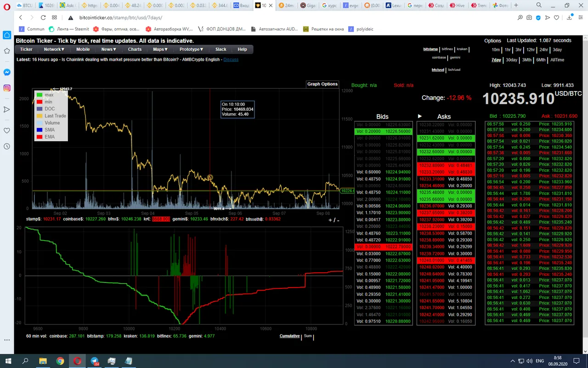This screenshot has width=588, height=368.
Task: Select the kraken exchange link
Action: (x=462, y=49)
